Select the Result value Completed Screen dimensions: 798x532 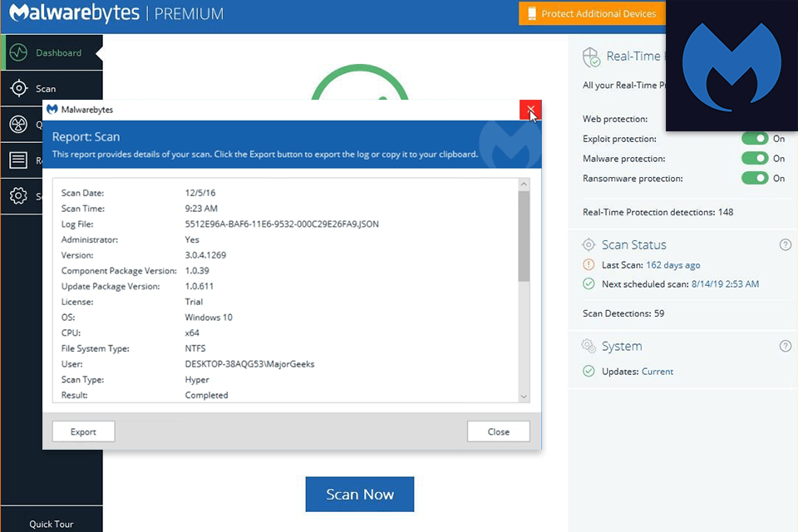[x=207, y=395]
